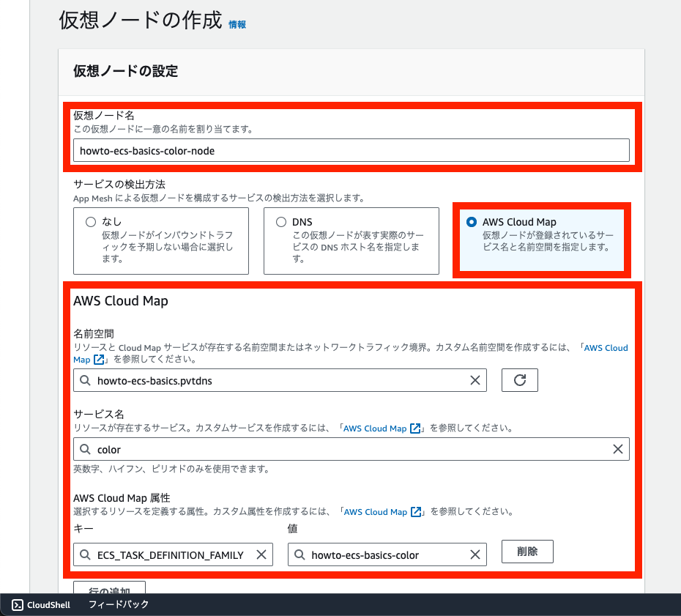
Task: Click the 仮想ノードの設定 section heading
Action: click(125, 71)
